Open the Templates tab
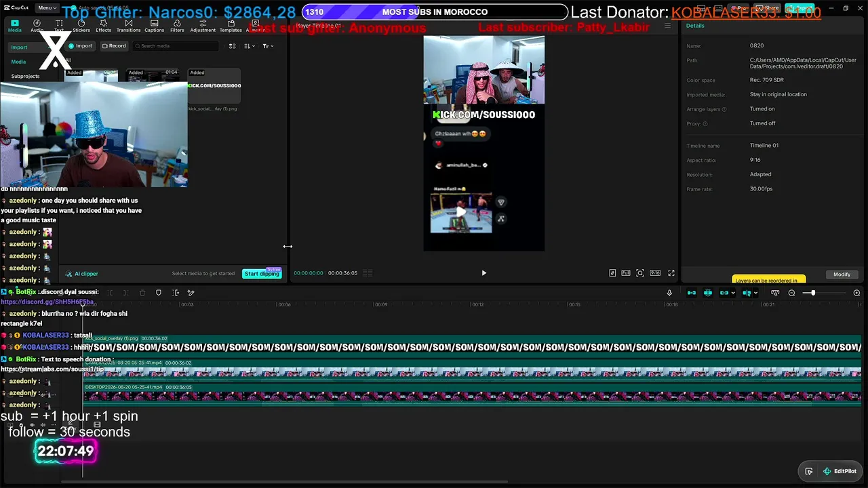This screenshot has height=488, width=868. 231,26
